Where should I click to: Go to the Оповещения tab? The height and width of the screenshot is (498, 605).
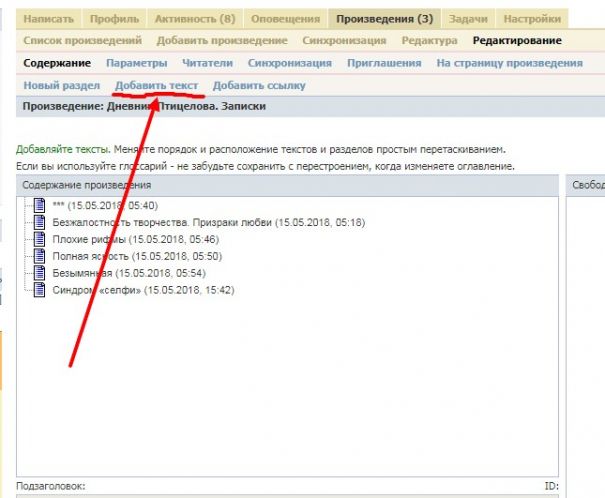(x=284, y=19)
